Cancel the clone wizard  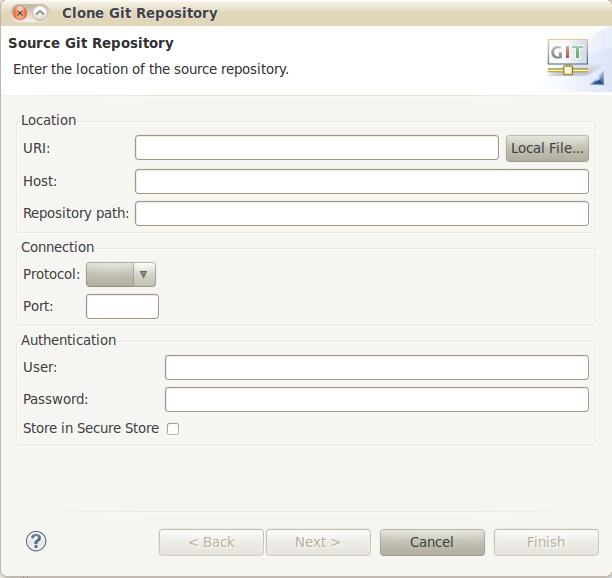(x=432, y=542)
